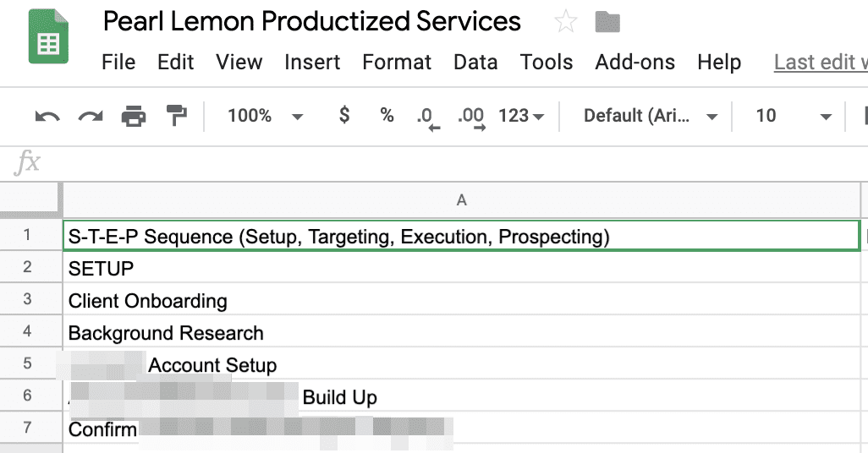Open the Add-ons menu
This screenshot has height=453, width=868.
coord(635,62)
